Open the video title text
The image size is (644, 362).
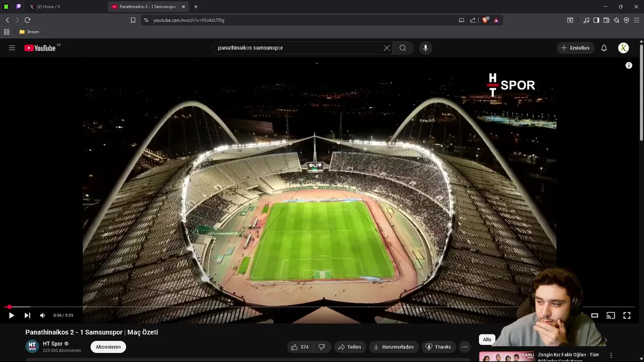(x=92, y=332)
